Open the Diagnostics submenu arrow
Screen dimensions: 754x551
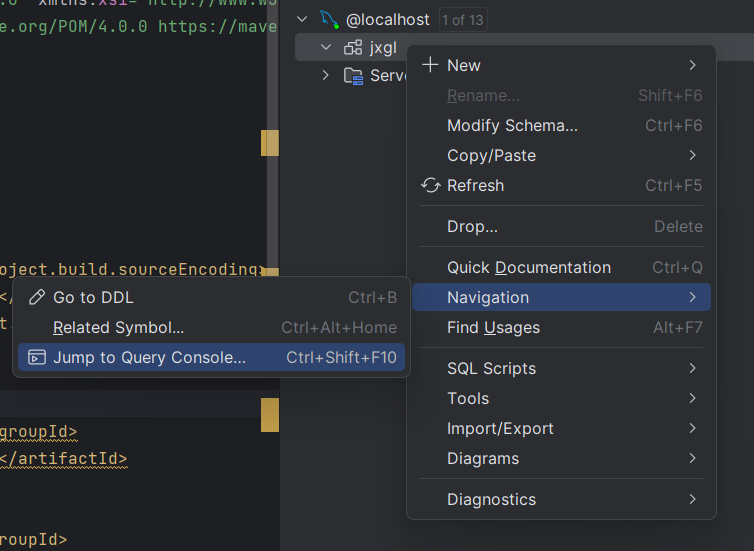[692, 499]
